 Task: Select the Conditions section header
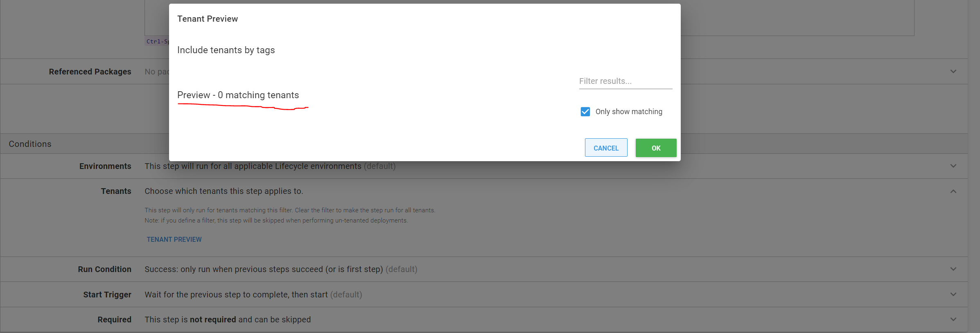(30, 144)
